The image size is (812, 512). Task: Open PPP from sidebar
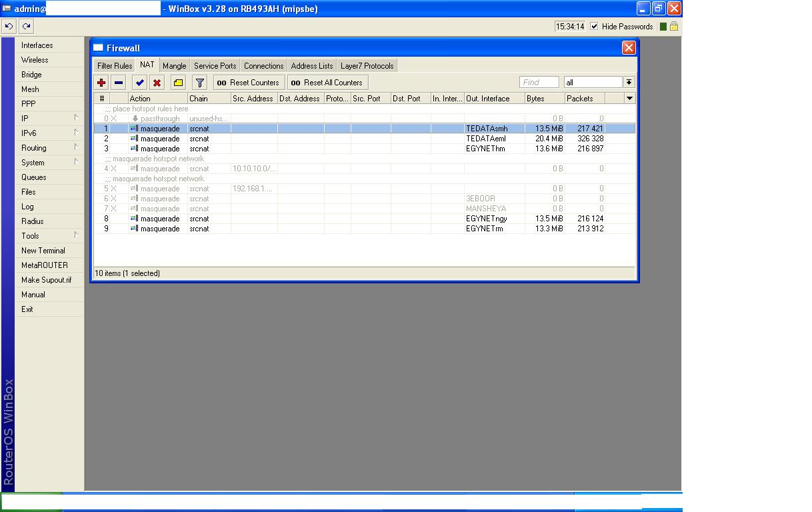click(49, 104)
